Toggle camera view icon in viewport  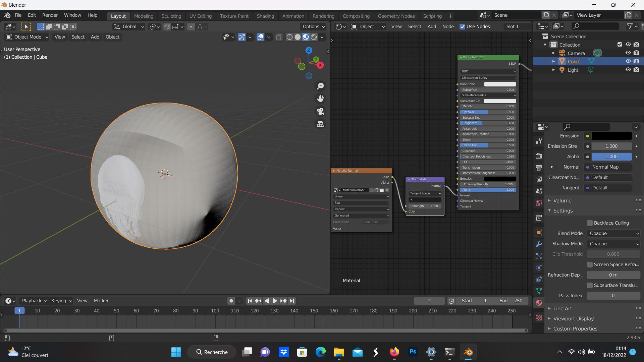tap(320, 111)
